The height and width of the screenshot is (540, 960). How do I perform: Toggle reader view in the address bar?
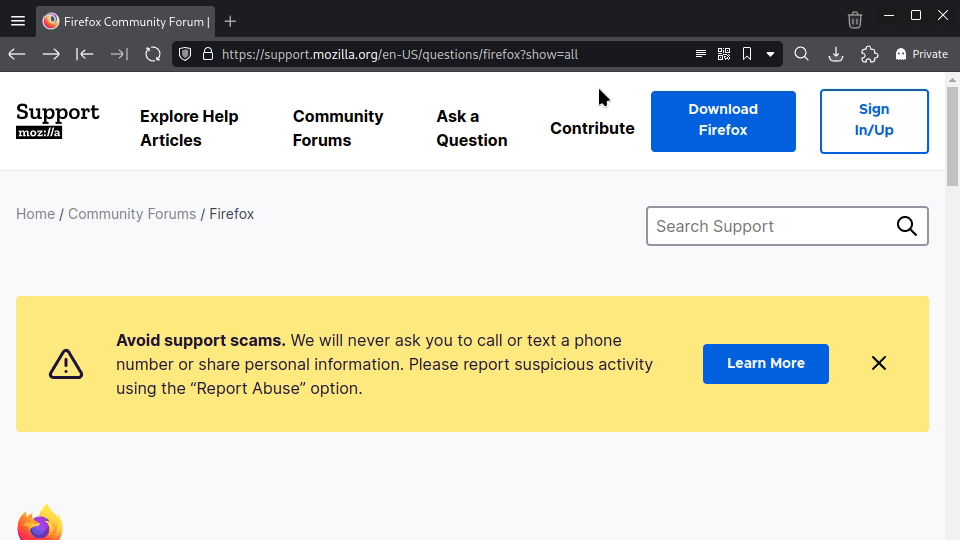coord(701,54)
